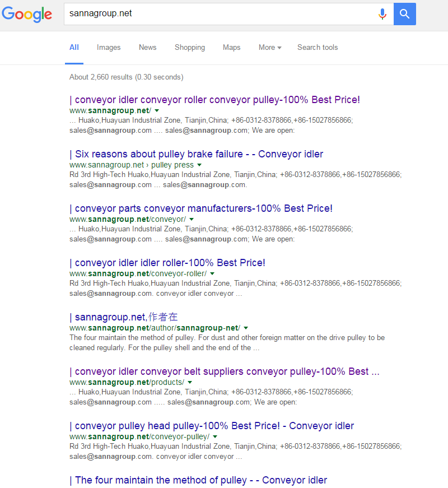Screen dimensions: 448x488
Task: Expand arrow next to 'pulley press' URL
Action: click(199, 165)
